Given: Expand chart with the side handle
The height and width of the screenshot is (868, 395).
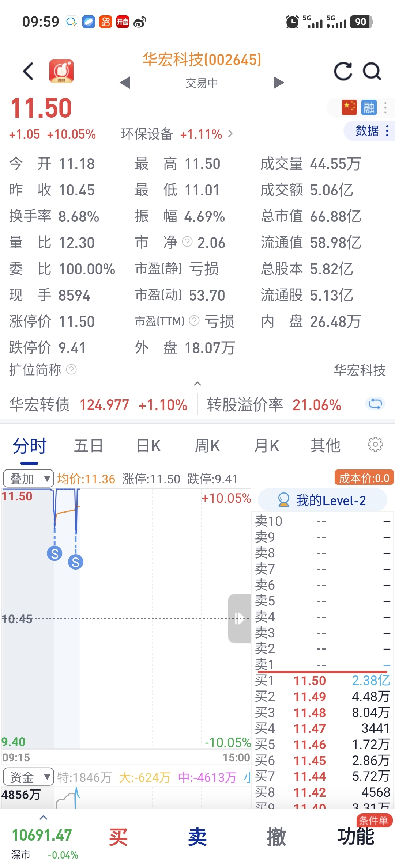Looking at the screenshot, I should click(x=240, y=618).
